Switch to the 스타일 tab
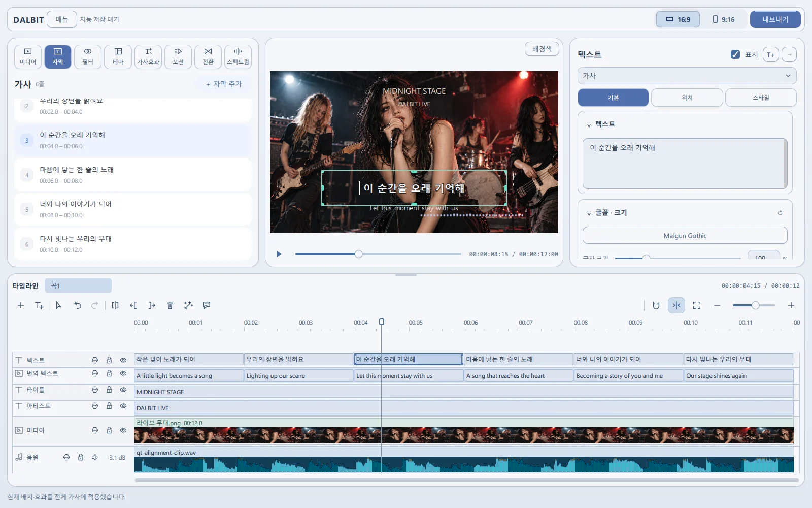This screenshot has height=508, width=812. click(x=761, y=98)
